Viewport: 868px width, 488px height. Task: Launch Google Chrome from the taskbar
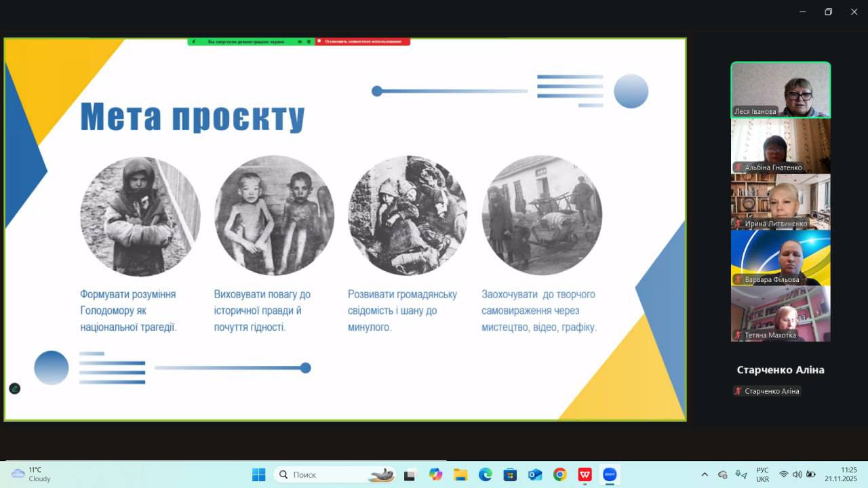[x=559, y=474]
